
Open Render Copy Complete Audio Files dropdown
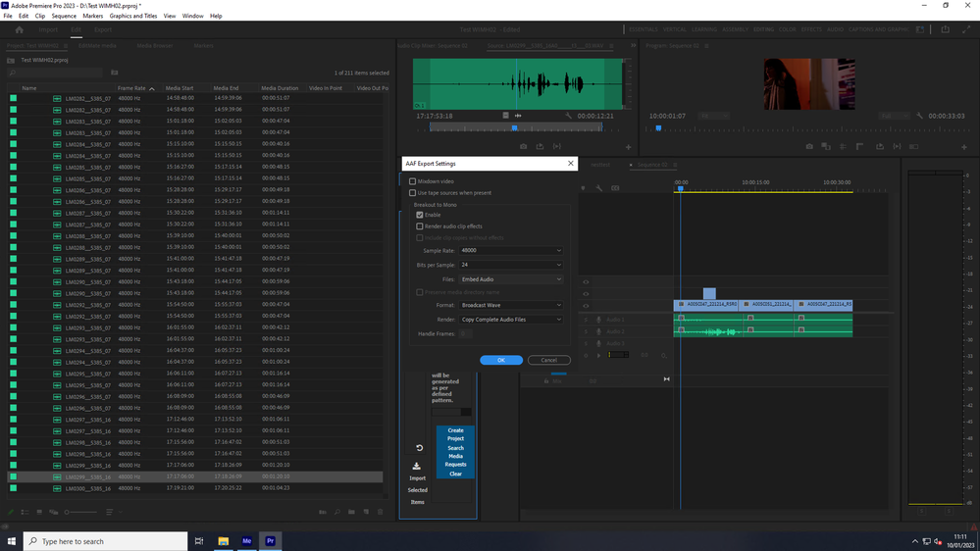click(x=511, y=320)
